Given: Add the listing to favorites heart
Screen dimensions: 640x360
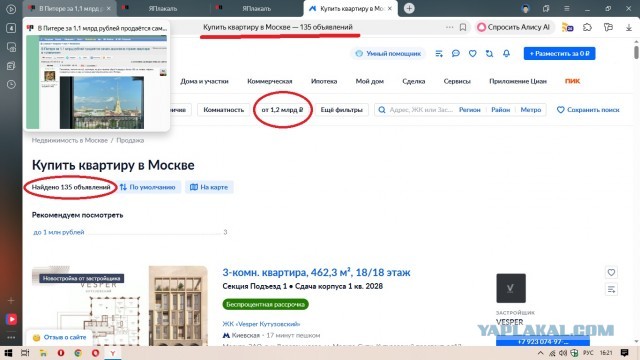Looking at the screenshot, I should (x=611, y=273).
